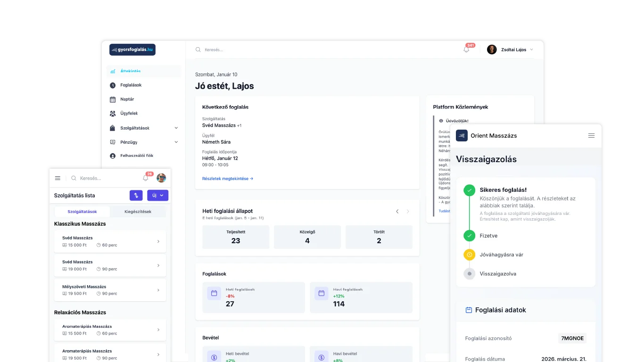Open Naptár in the sidebar
Viewport: 644px width, 362px height.
point(127,99)
